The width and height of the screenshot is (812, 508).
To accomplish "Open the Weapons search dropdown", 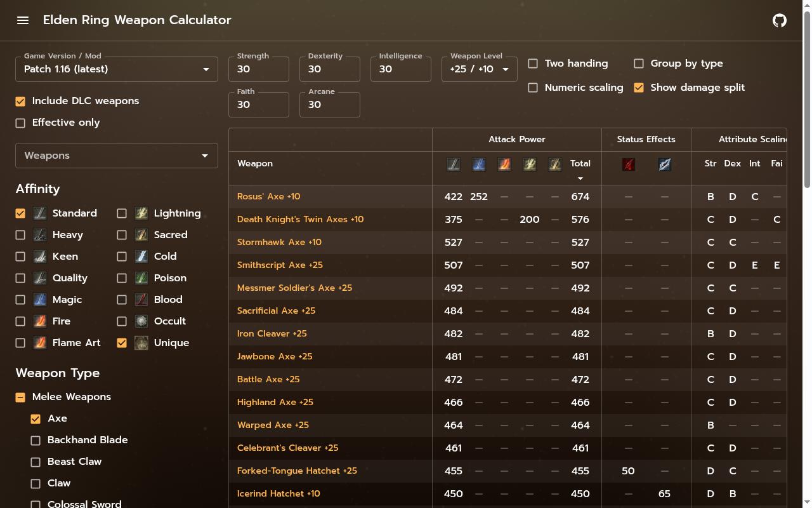I will click(117, 156).
